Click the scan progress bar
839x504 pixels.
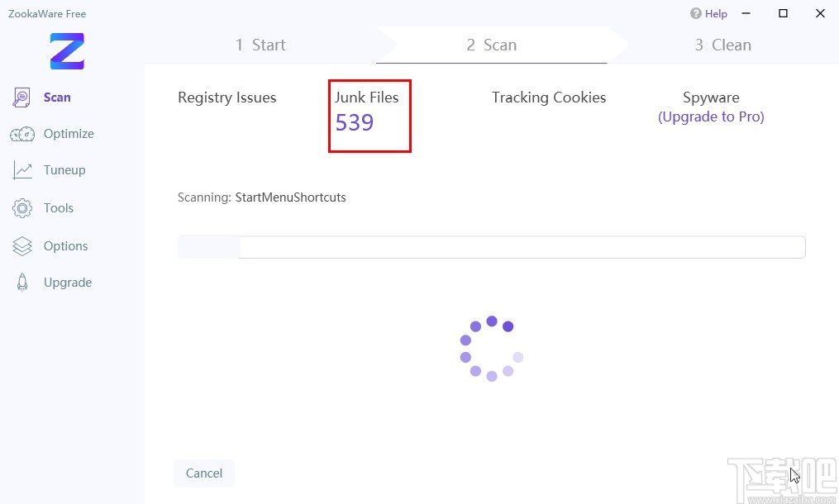coord(491,247)
